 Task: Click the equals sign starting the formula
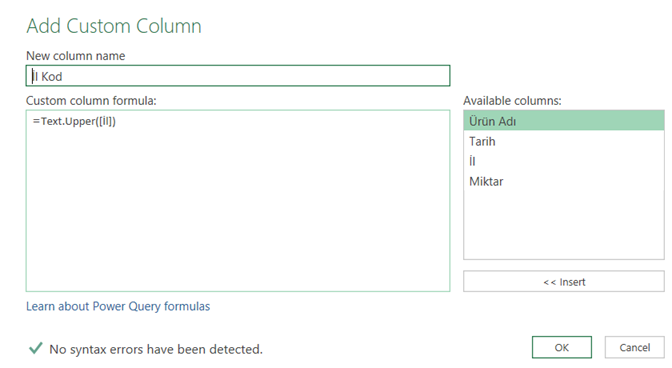click(36, 121)
